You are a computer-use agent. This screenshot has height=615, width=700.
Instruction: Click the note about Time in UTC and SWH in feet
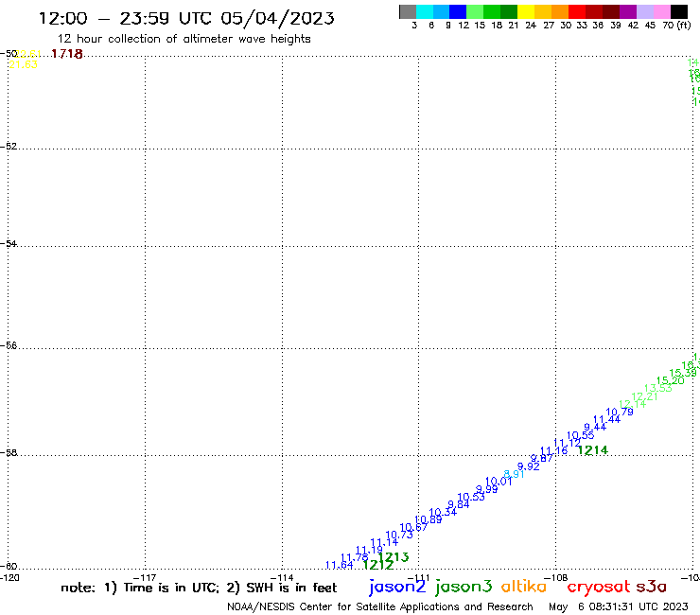199,588
